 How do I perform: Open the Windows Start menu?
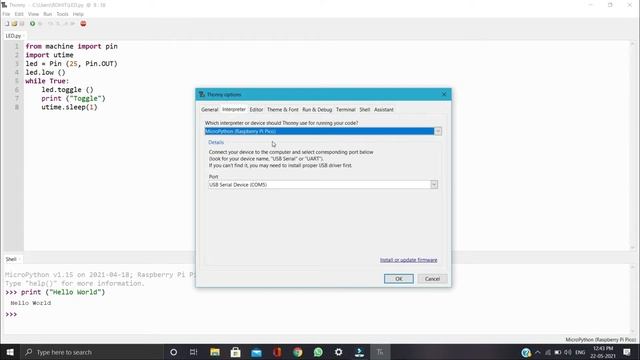[x=10, y=352]
